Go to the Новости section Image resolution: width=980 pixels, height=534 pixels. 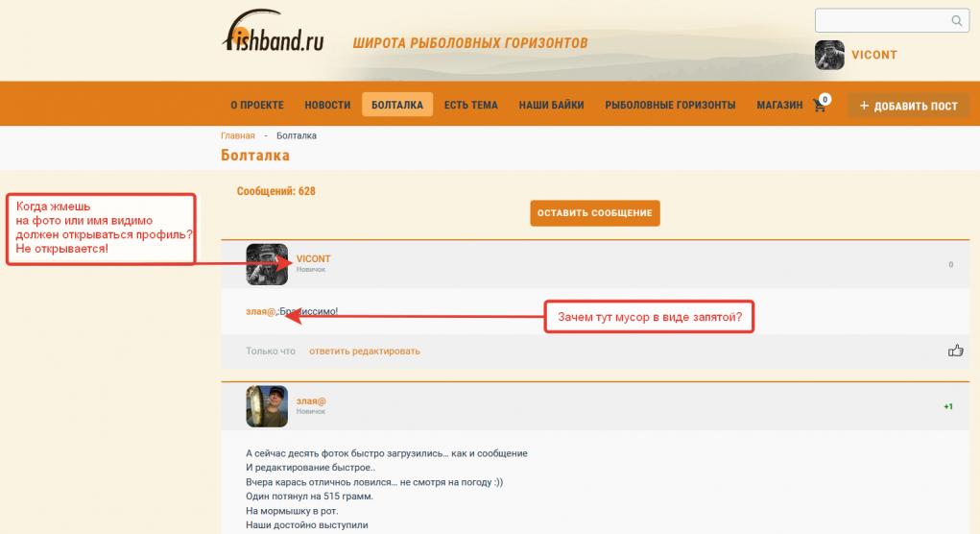pyautogui.click(x=327, y=105)
